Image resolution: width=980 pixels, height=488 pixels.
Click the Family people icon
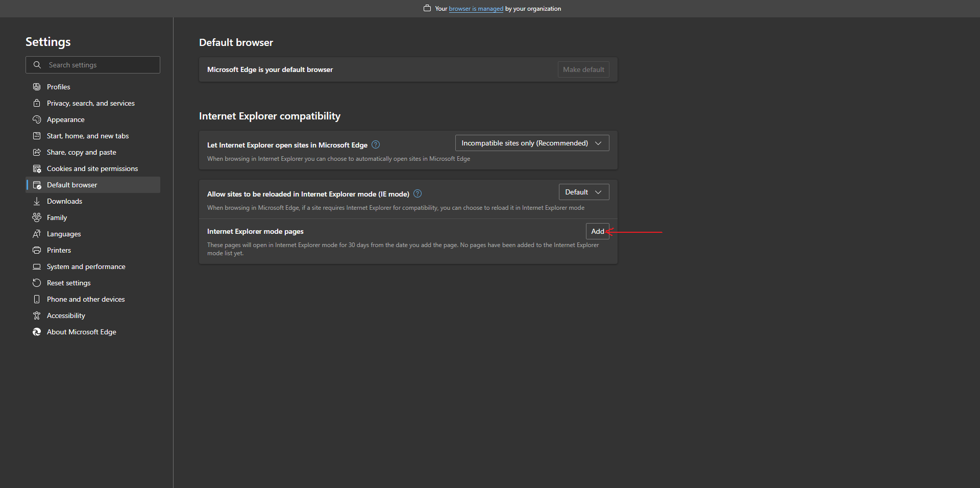37,217
